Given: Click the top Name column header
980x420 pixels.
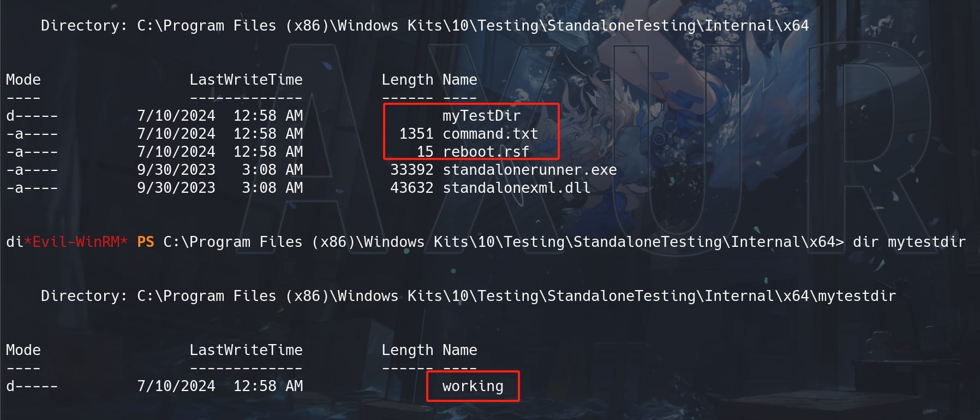Looking at the screenshot, I should [459, 80].
